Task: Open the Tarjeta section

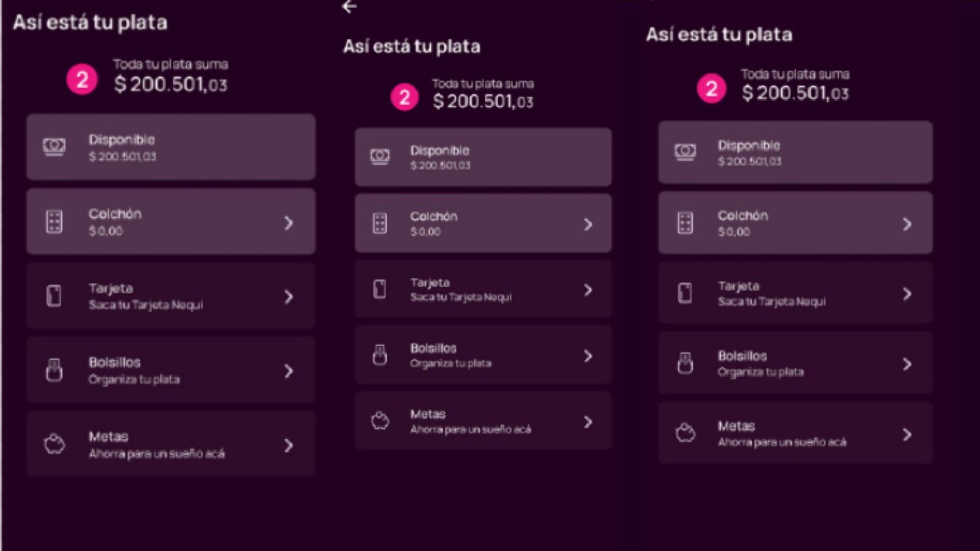Action: click(171, 295)
